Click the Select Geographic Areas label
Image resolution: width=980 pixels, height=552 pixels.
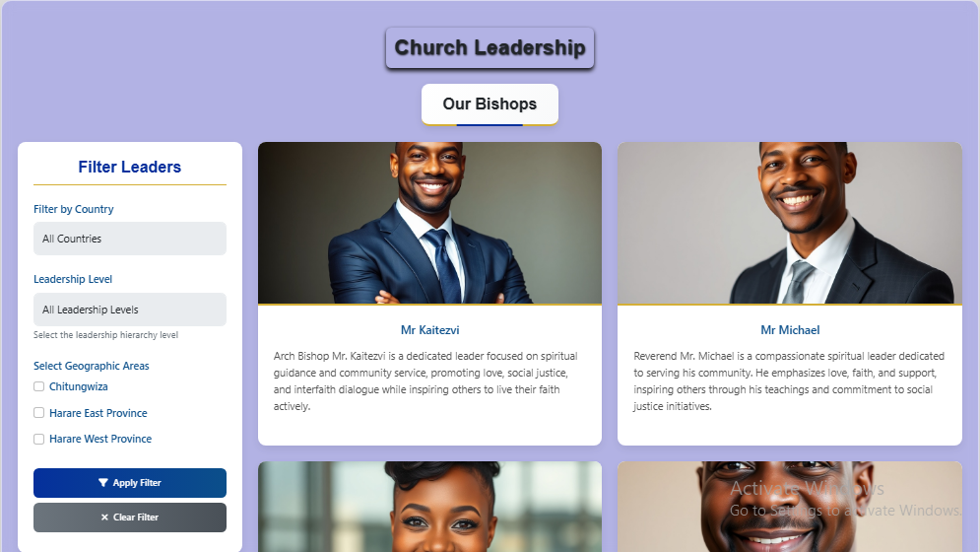pos(92,366)
